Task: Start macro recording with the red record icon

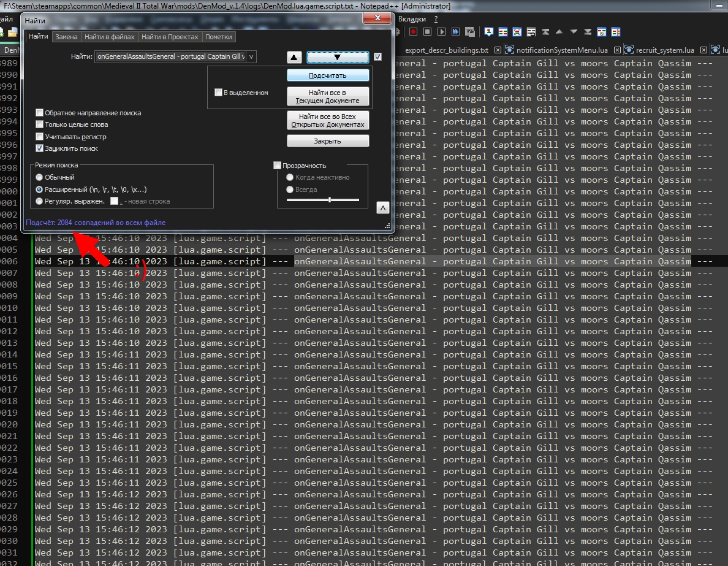Action: coord(413,32)
